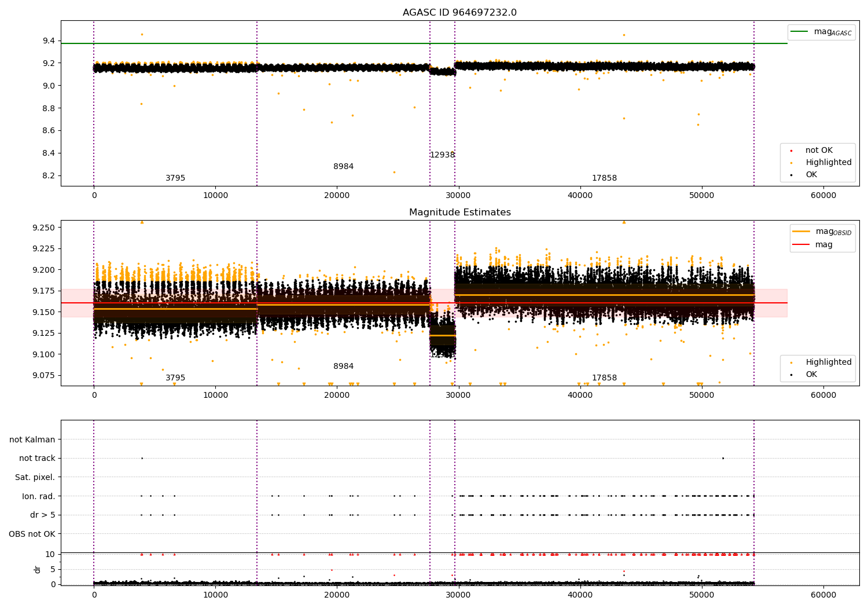The height and width of the screenshot is (608, 868).
Task: Click the 60000 x-tick under Magnitude Estimates plot
Action: pyautogui.click(x=823, y=395)
